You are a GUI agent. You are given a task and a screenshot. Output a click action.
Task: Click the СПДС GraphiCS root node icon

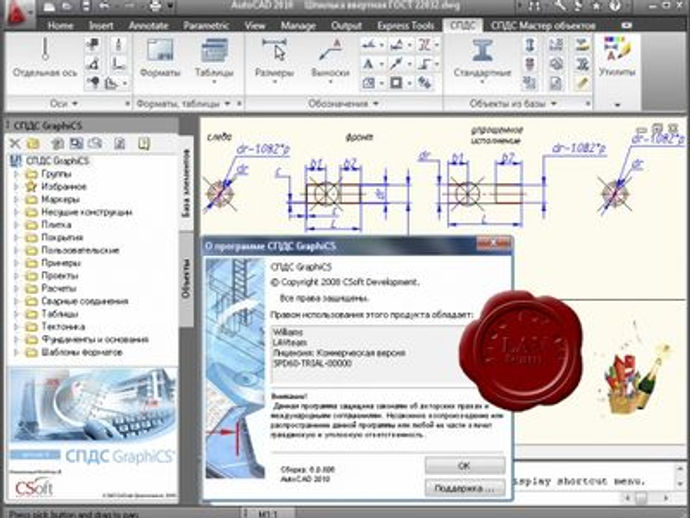coord(15,161)
